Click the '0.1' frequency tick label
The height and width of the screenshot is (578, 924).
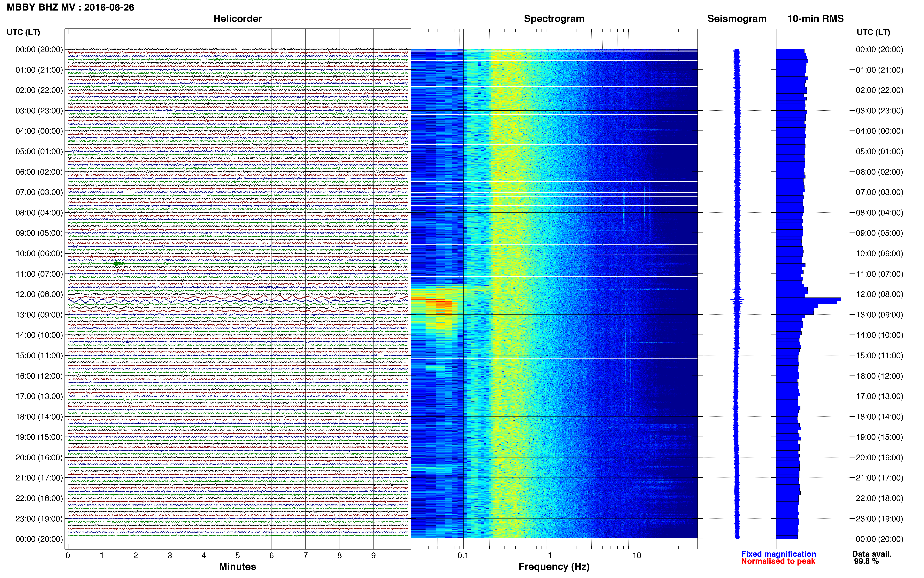(x=463, y=555)
